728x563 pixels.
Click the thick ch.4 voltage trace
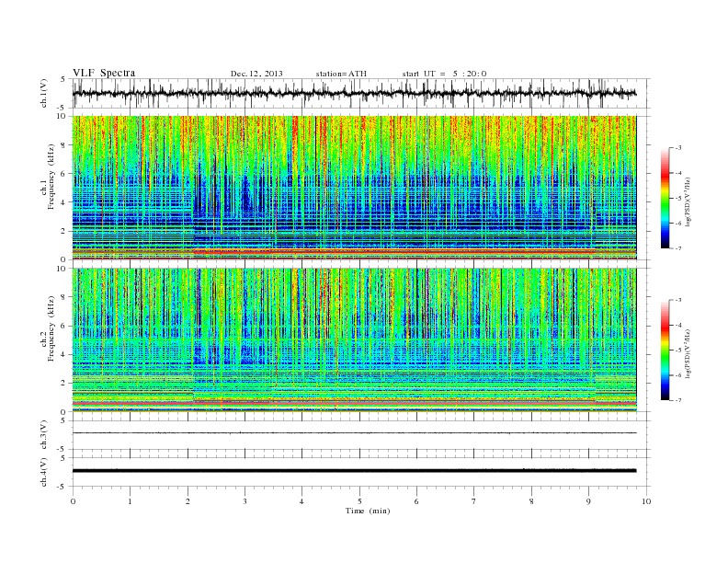(x=354, y=471)
